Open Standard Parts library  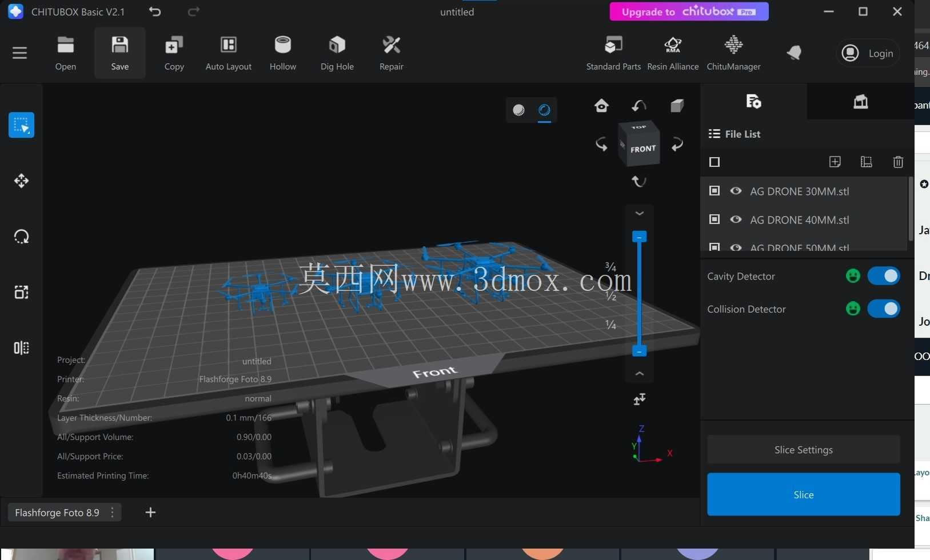[x=613, y=53]
